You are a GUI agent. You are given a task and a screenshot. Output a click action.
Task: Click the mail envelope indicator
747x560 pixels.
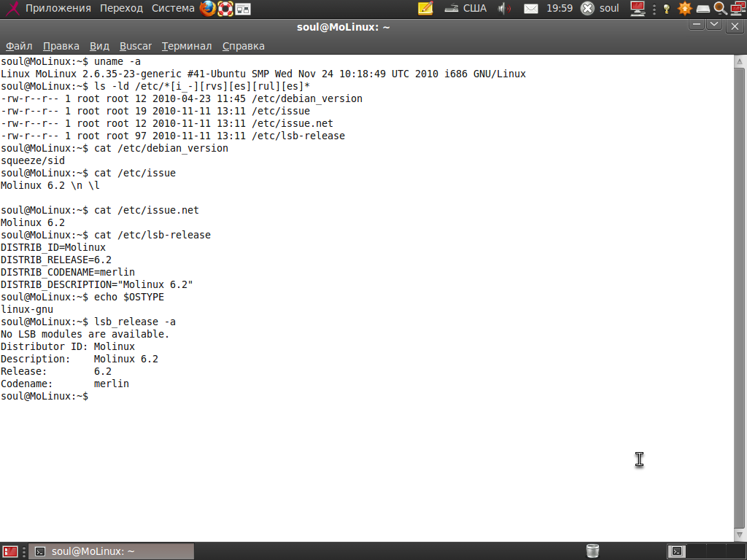coord(531,9)
